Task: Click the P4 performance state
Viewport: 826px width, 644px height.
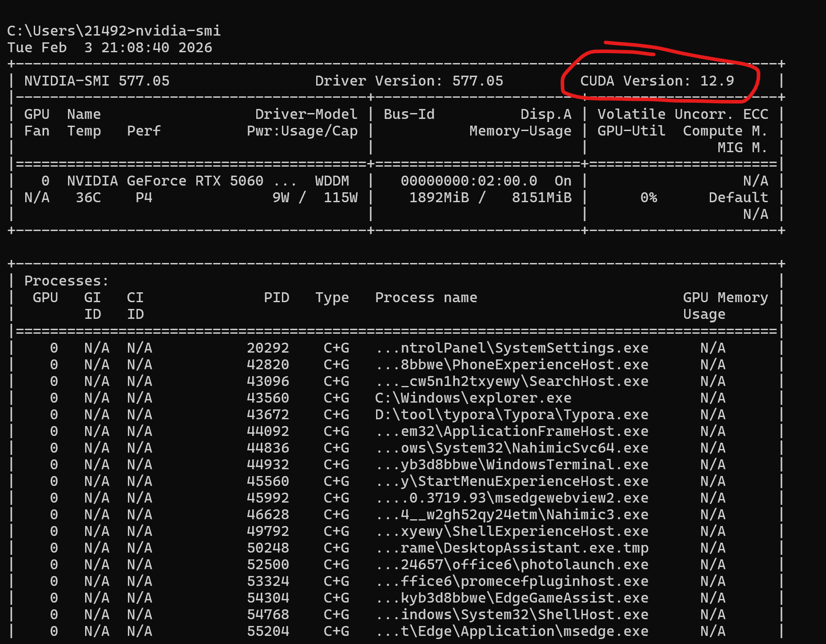Action: [x=144, y=198]
